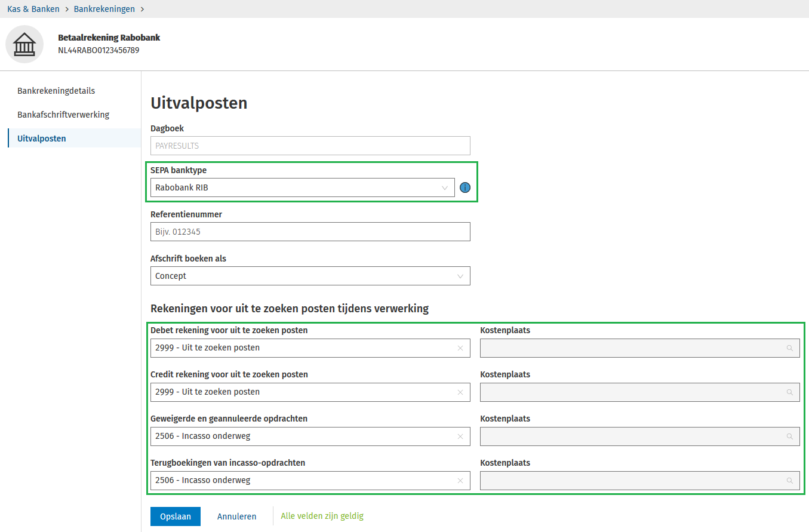The width and height of the screenshot is (809, 532).
Task: Select Uitvalposten in the sidebar
Action: (x=42, y=139)
